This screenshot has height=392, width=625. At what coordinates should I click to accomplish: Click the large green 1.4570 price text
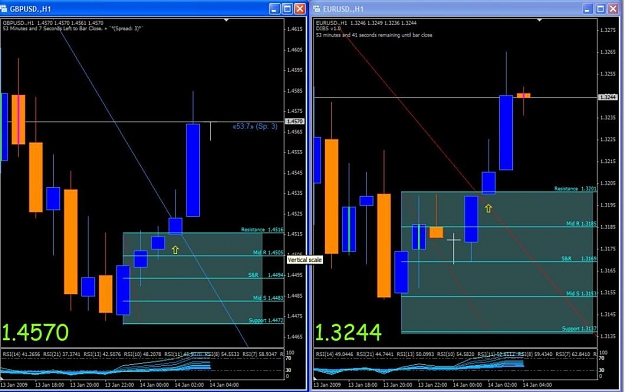pos(35,332)
